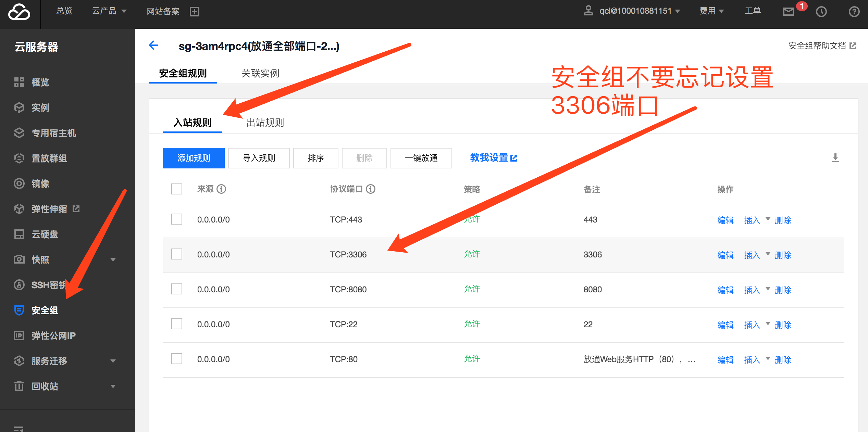Click the back arrow beside the security group name
Viewport: 868px width, 432px height.
(x=153, y=46)
